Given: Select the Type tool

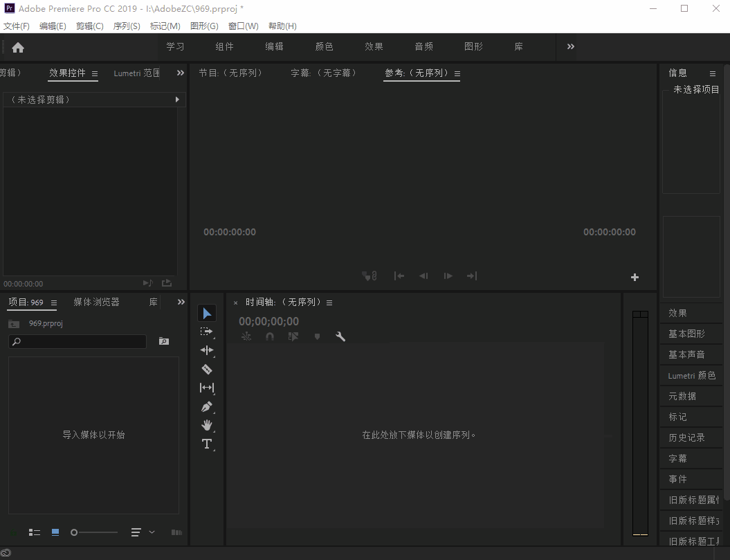Looking at the screenshot, I should pos(206,444).
